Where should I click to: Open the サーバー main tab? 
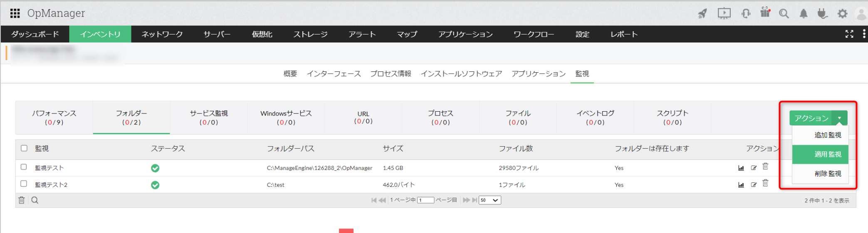217,34
